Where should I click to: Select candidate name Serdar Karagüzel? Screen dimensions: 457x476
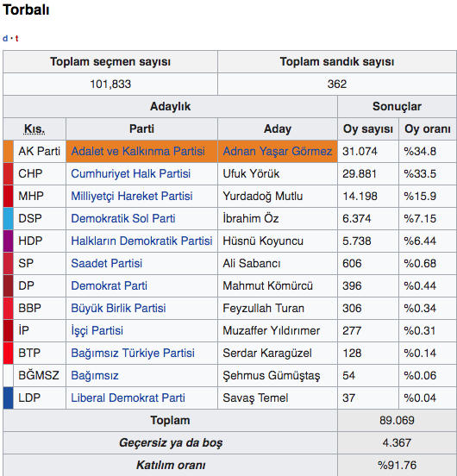coord(267,354)
